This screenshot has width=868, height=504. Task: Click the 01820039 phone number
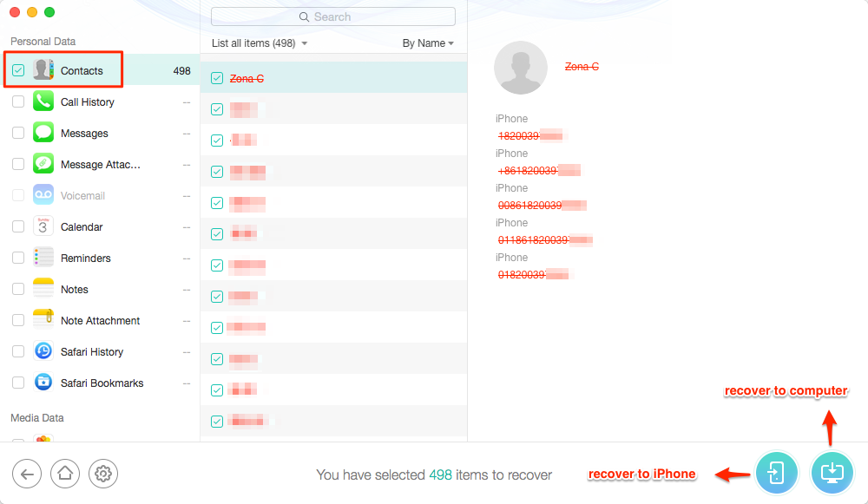[x=533, y=274]
